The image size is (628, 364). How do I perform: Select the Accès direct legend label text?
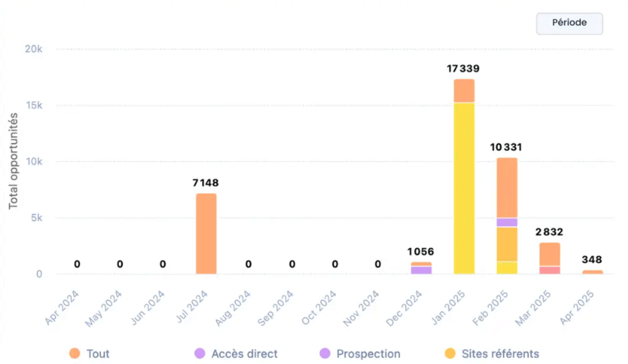[244, 354]
